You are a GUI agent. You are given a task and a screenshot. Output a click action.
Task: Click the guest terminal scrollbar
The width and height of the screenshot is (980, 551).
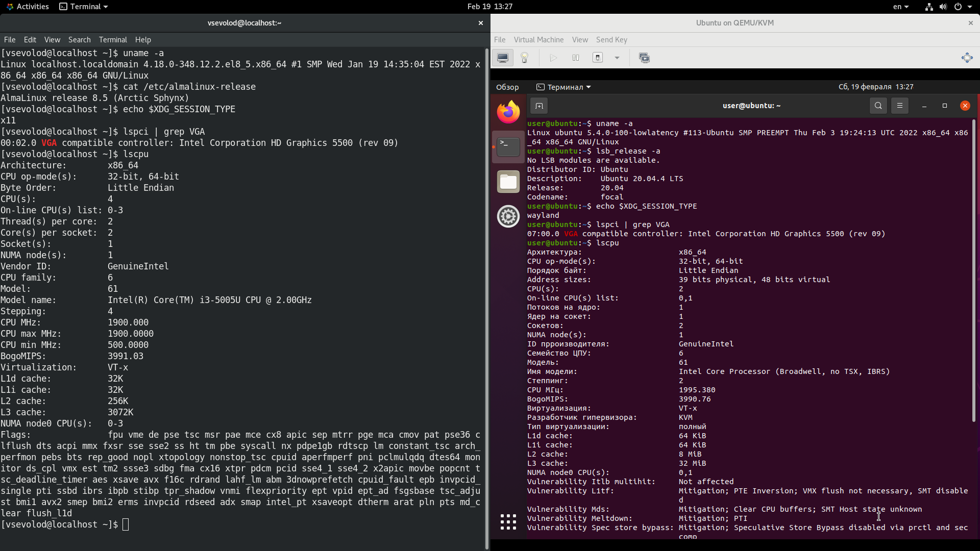974,270
